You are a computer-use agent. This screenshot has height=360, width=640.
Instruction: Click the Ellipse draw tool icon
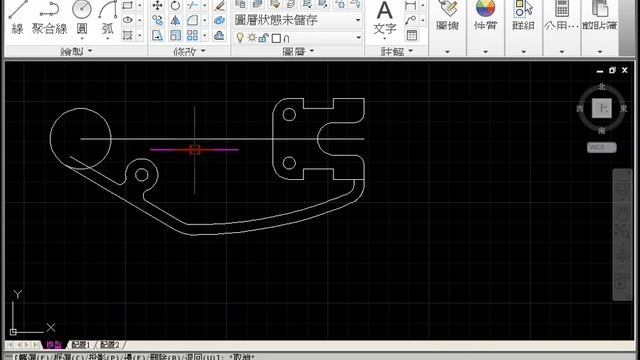click(x=128, y=20)
